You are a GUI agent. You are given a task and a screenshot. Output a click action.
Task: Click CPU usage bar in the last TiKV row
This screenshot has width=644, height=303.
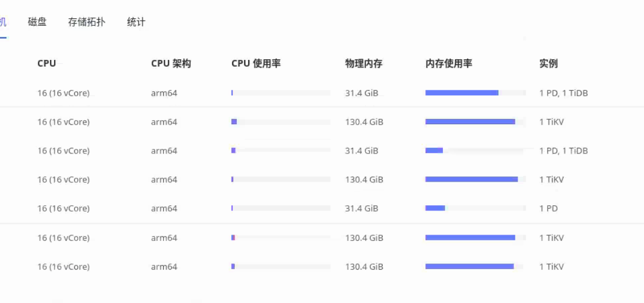(x=281, y=267)
